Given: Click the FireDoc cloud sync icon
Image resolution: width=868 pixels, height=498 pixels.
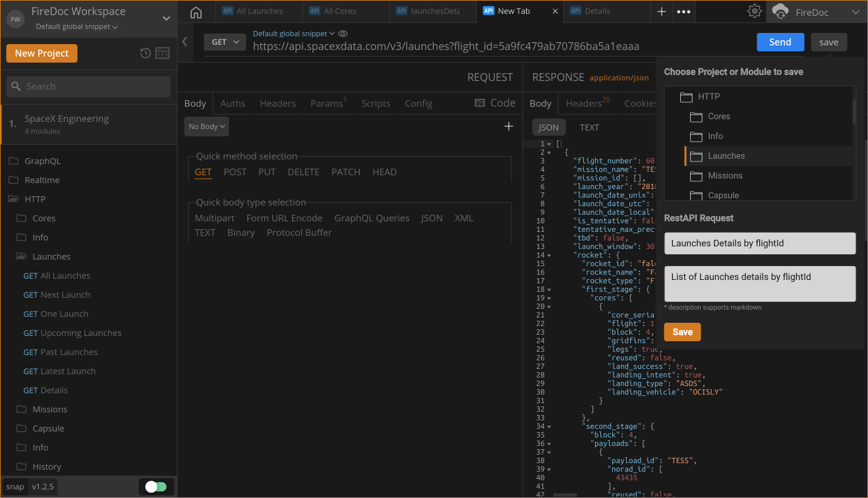Looking at the screenshot, I should (x=780, y=12).
